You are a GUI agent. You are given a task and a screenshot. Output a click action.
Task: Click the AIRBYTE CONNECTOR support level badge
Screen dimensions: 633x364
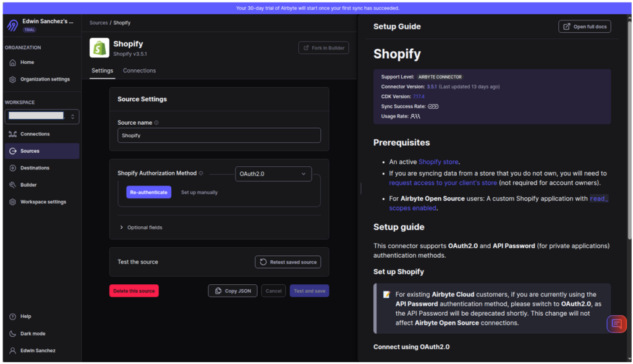pyautogui.click(x=440, y=77)
